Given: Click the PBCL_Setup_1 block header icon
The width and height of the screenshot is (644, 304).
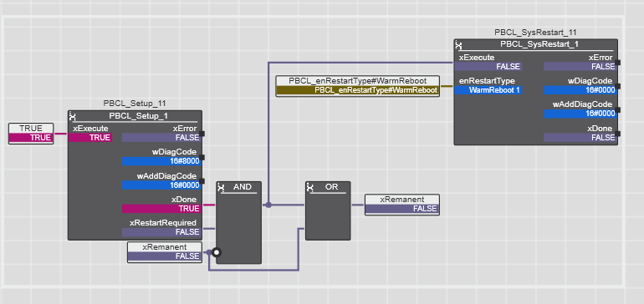Looking at the screenshot, I should (x=73, y=116).
